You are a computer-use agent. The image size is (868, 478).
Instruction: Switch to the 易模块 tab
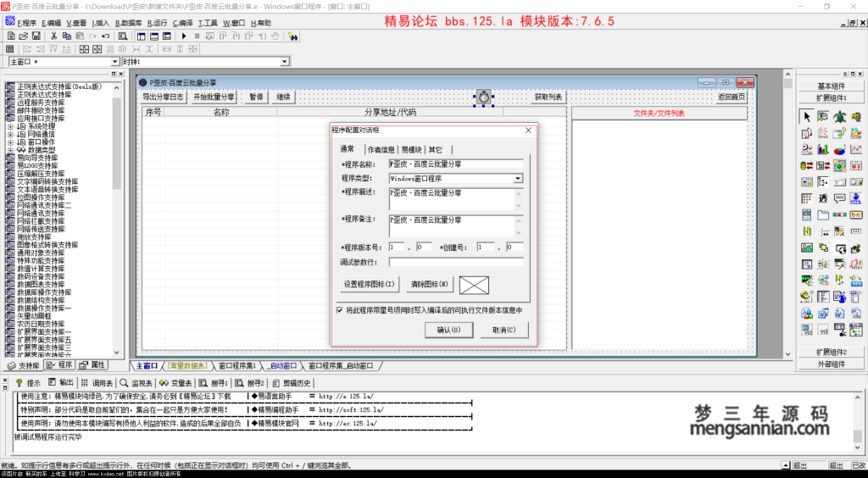[x=411, y=150]
